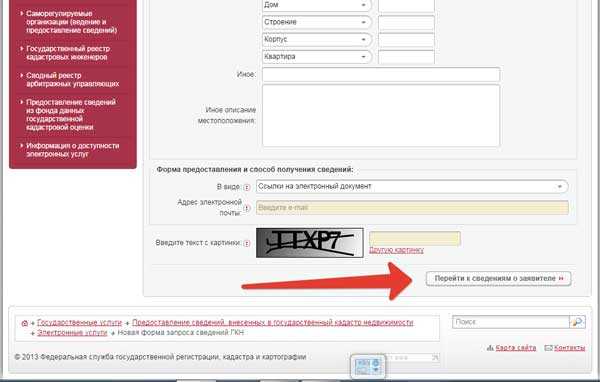Open 'Саморегулируемые организации' sidebar item
Image resolution: width=600 pixels, height=382 pixels.
coord(72,22)
